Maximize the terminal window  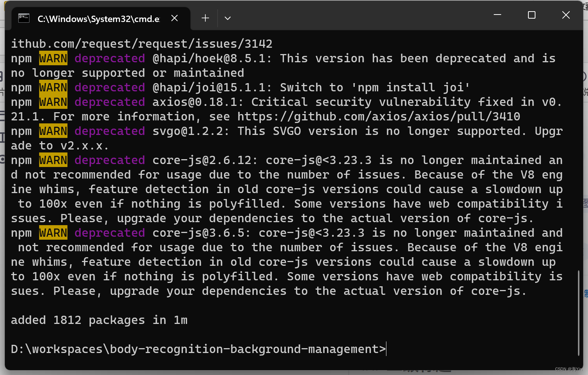(532, 15)
